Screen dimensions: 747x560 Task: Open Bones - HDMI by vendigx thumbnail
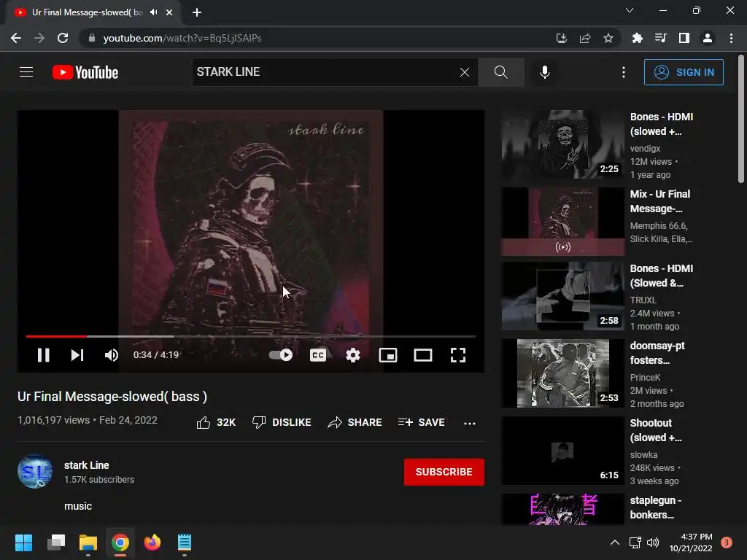click(x=562, y=144)
